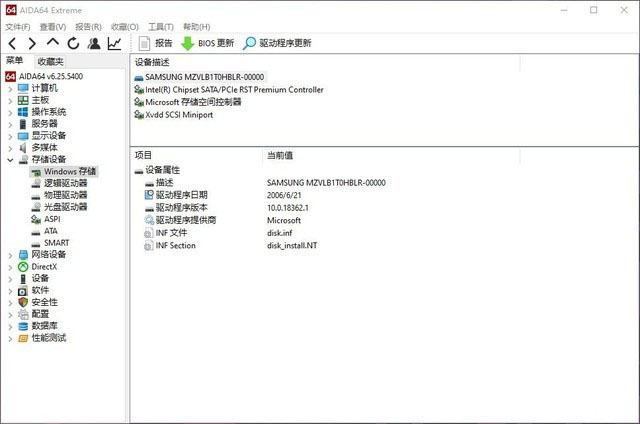640x424 pixels.
Task: Expand the 多媒体 tree node
Action: (x=10, y=148)
